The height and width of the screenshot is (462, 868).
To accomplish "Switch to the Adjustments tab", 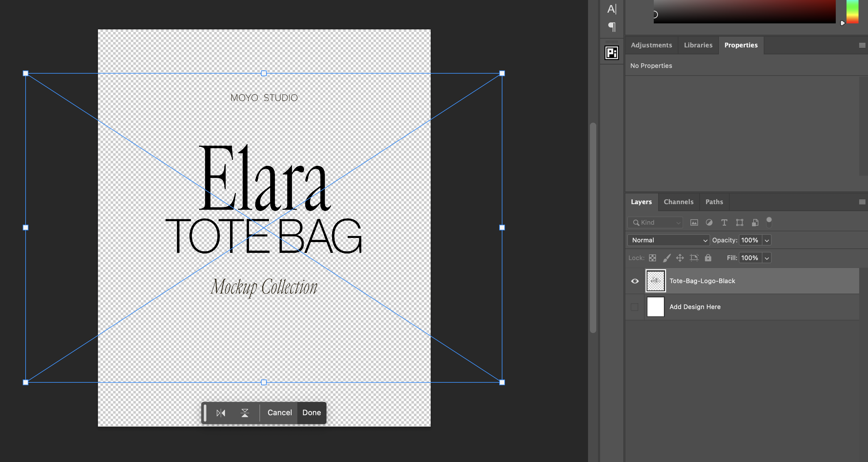I will [x=651, y=45].
